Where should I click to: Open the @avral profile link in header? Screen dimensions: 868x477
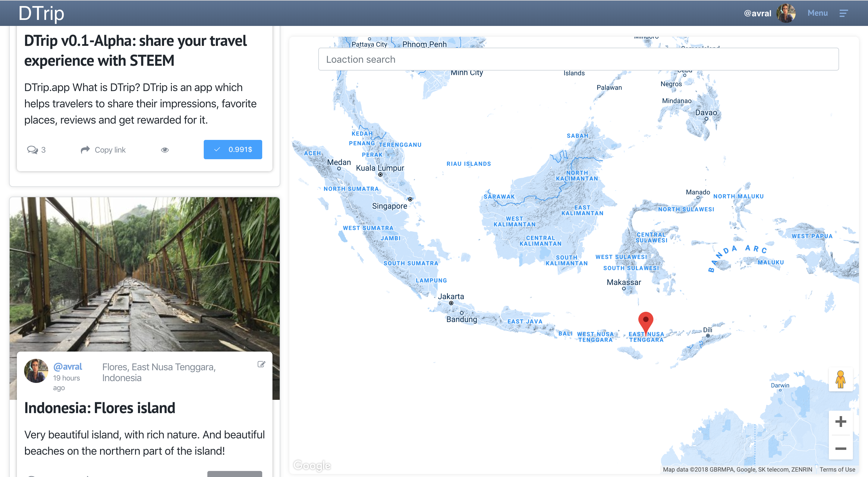(757, 13)
